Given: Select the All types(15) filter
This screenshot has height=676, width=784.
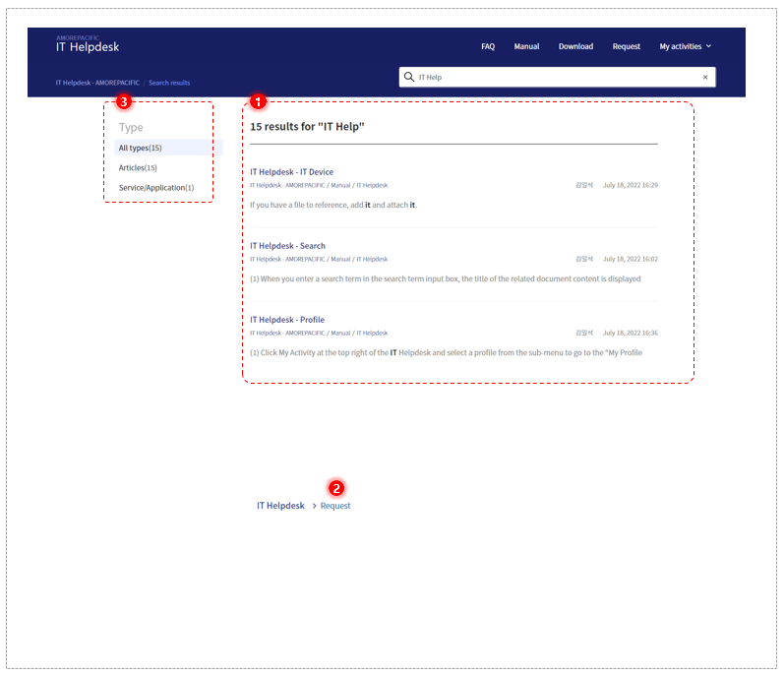Looking at the screenshot, I should point(168,148).
